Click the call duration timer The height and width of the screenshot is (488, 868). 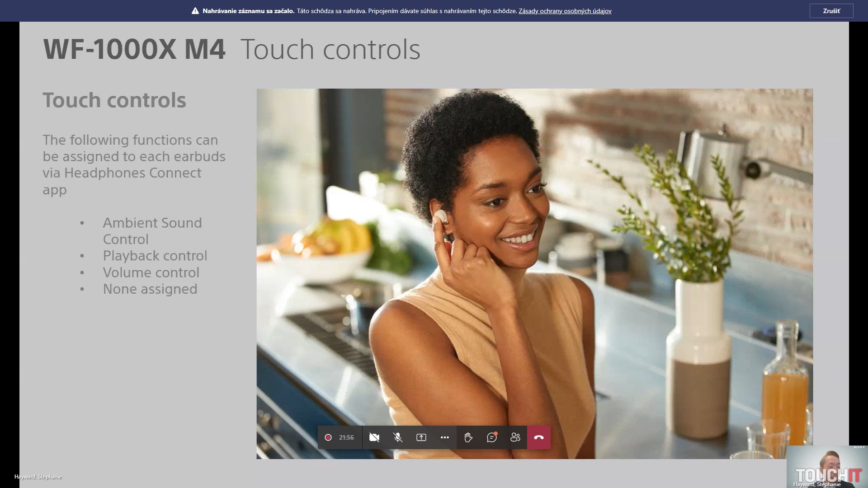point(346,437)
